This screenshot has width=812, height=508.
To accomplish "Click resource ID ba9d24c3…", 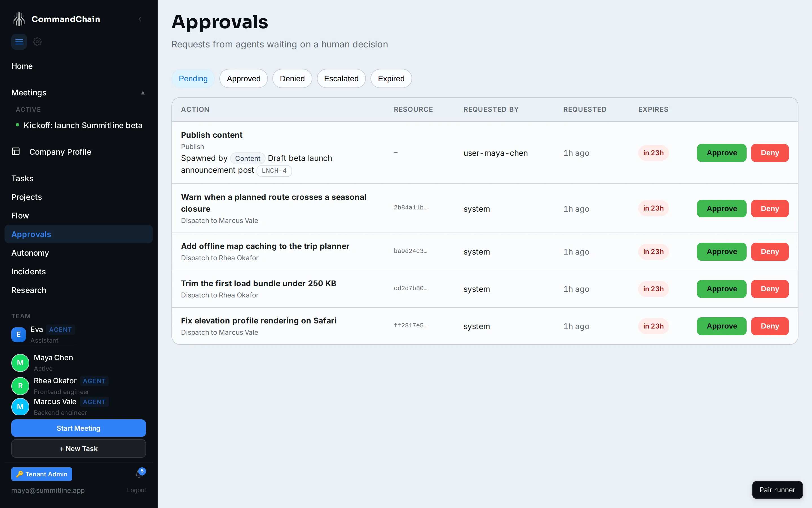I will 410,251.
